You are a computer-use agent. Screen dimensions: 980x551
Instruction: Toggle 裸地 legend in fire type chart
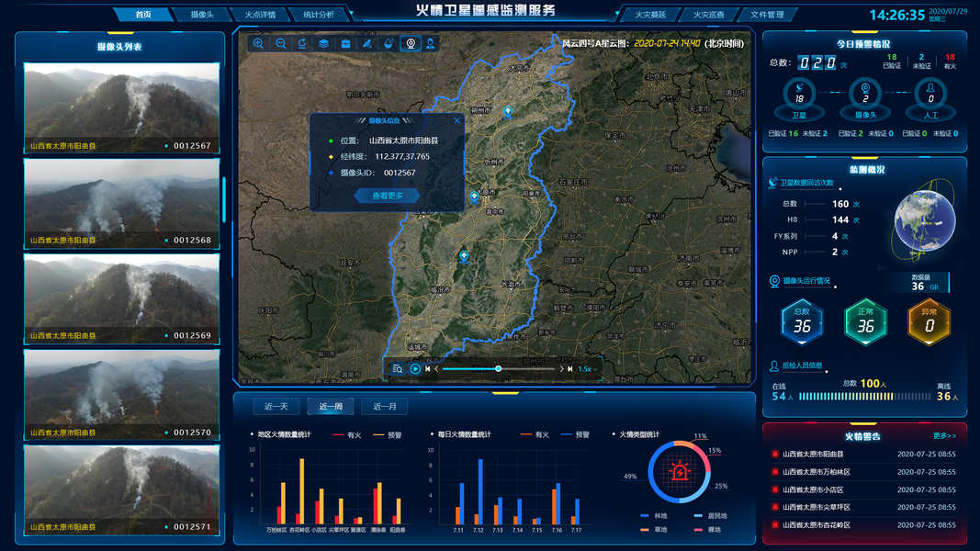point(708,530)
